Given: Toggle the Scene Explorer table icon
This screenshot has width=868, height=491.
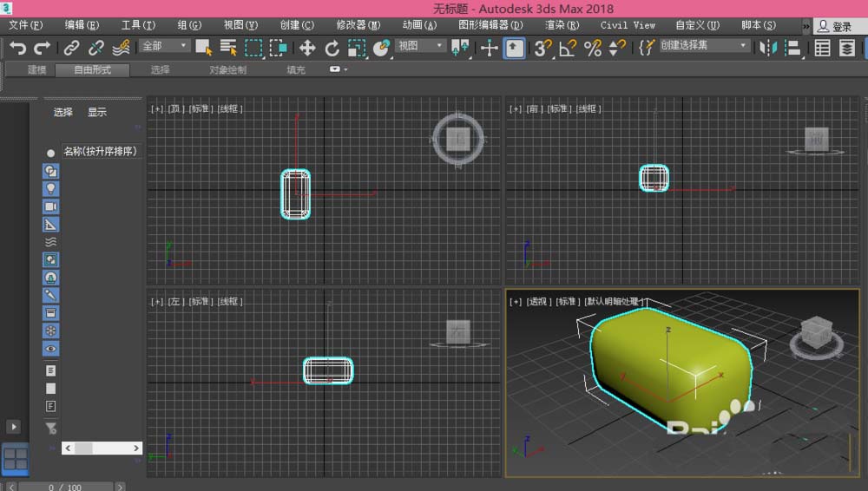Looking at the screenshot, I should pos(822,49).
